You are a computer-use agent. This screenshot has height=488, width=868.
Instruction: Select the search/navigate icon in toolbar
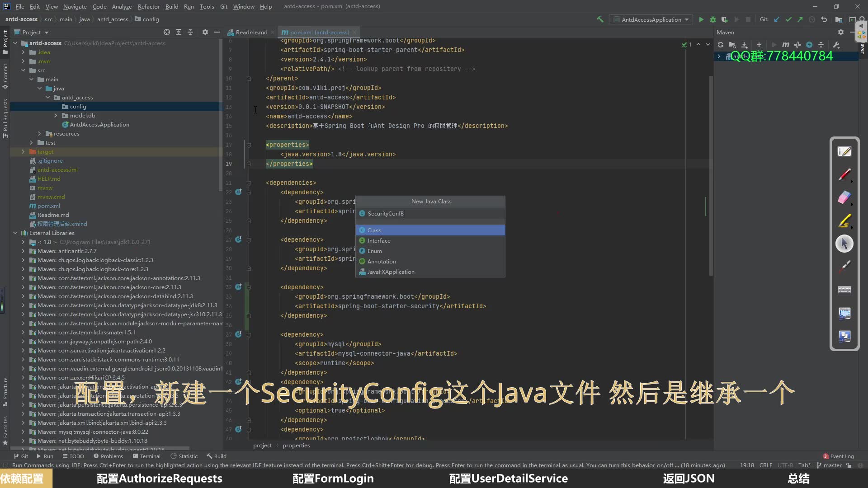coord(862,19)
